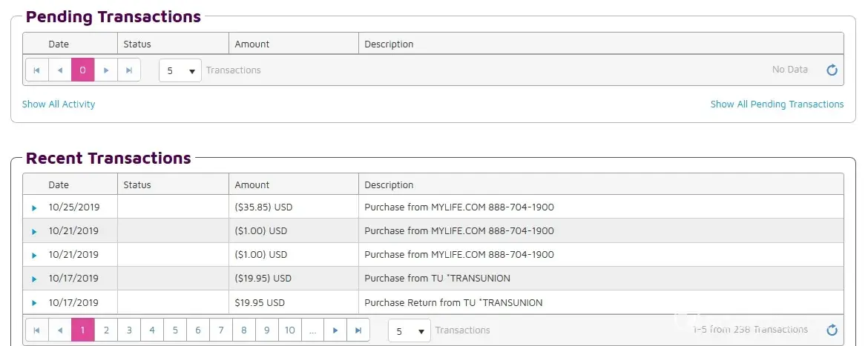Refresh the Recent Transactions table
The height and width of the screenshot is (346, 868).
pyautogui.click(x=832, y=330)
